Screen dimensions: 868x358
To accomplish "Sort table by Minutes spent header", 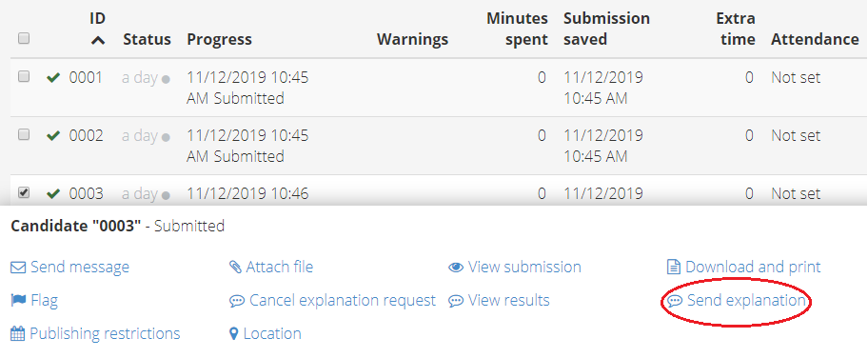I will (517, 29).
